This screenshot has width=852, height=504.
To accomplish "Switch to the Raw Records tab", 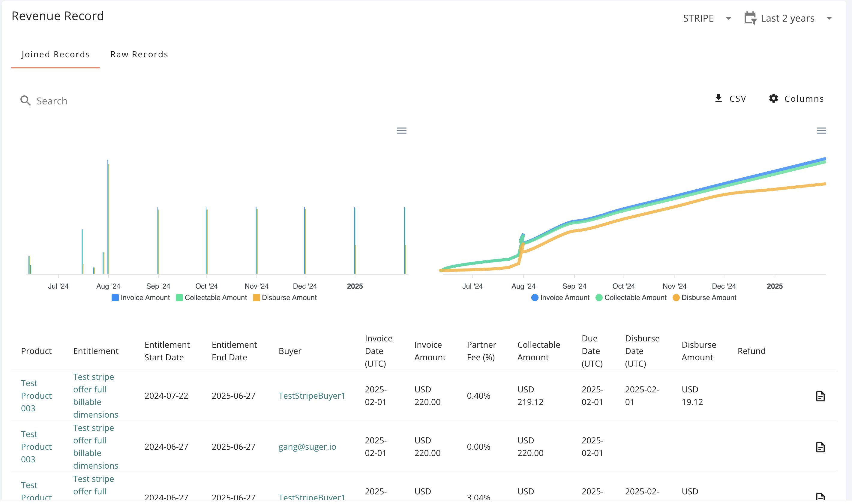I will [x=139, y=54].
